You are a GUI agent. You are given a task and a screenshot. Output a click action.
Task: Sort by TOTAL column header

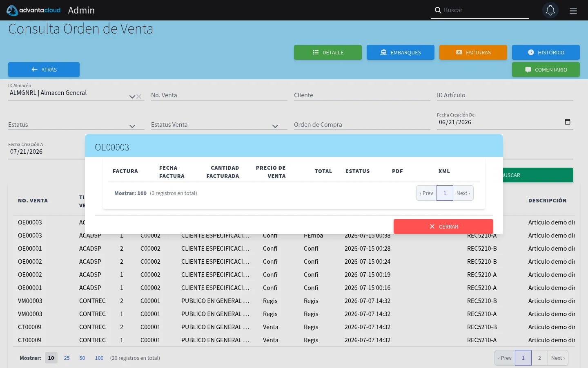click(x=323, y=171)
